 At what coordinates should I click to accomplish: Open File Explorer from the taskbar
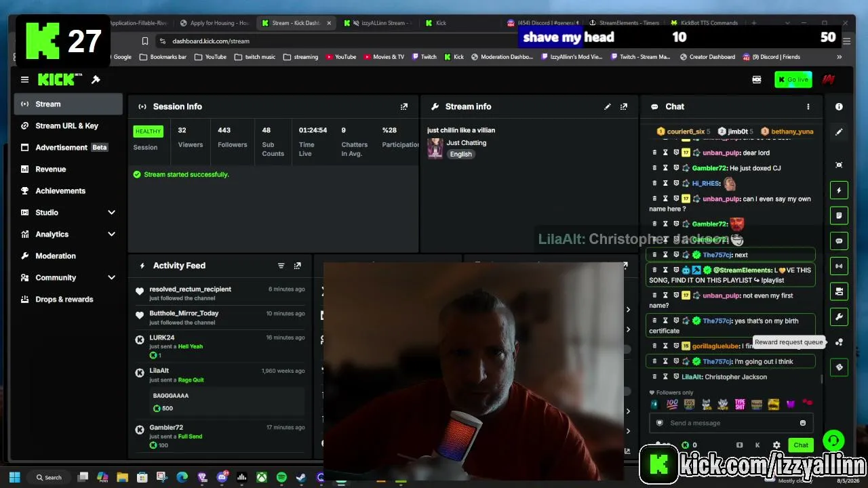(x=122, y=478)
